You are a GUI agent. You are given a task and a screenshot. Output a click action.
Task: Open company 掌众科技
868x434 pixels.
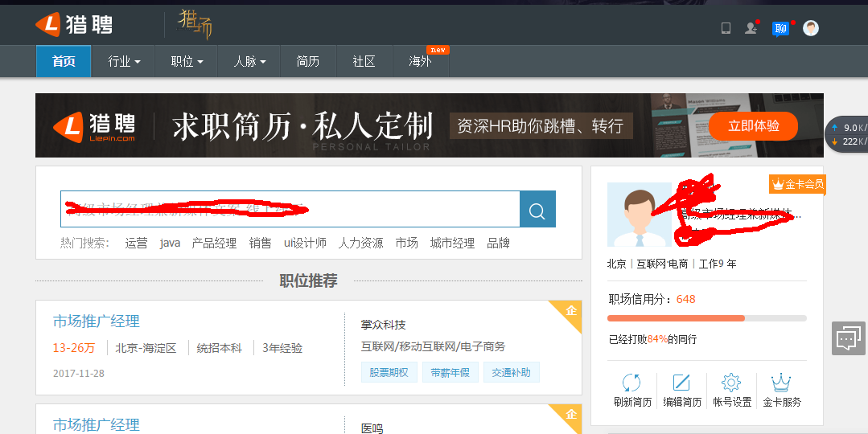(x=383, y=325)
